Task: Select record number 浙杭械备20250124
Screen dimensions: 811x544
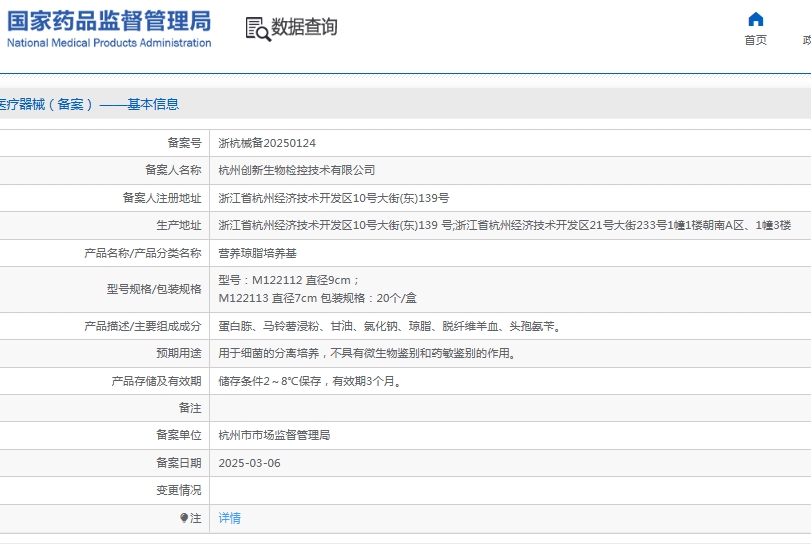Action: tap(267, 143)
